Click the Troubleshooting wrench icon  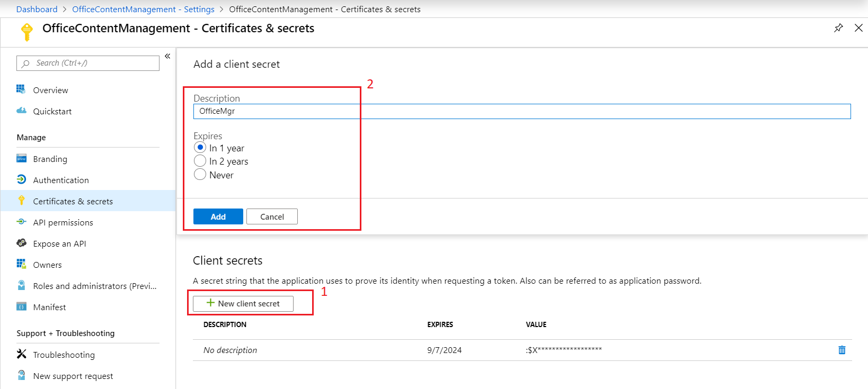pos(21,354)
